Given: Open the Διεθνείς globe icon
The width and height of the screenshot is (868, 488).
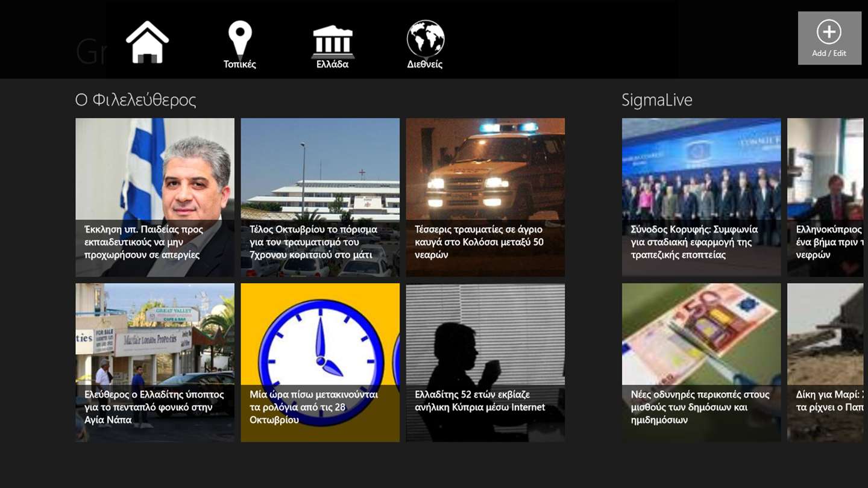Looking at the screenshot, I should click(x=426, y=39).
